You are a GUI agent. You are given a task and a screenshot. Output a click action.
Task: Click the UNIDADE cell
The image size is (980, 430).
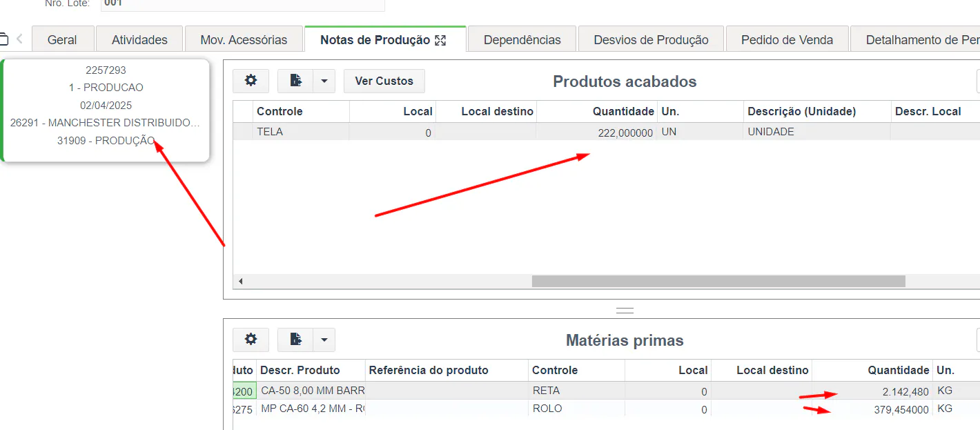click(x=818, y=132)
